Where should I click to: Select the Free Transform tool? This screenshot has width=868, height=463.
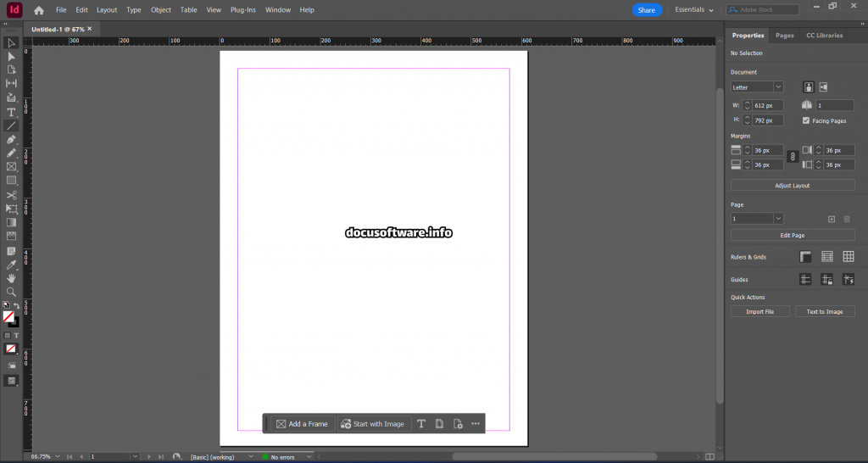(11, 209)
